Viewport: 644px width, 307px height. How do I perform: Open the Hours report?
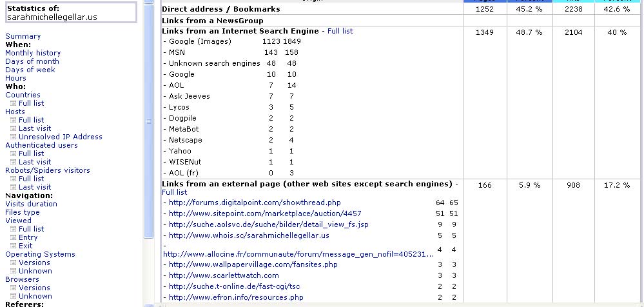coord(15,78)
